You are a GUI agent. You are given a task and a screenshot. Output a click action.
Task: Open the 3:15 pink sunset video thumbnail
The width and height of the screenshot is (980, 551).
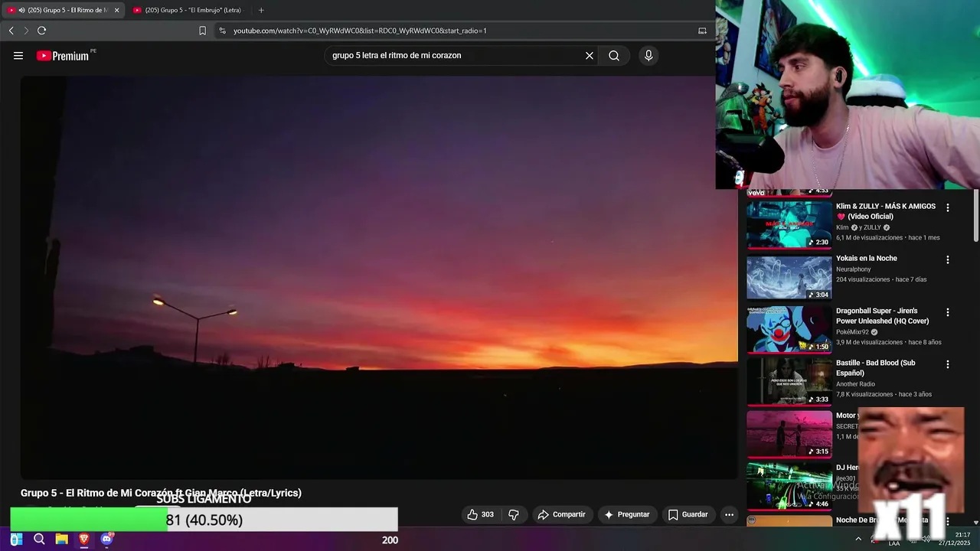point(789,434)
